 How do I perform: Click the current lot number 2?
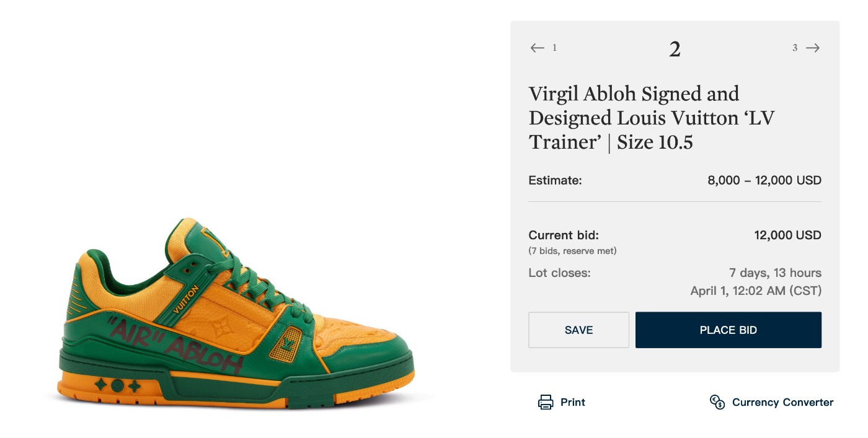pyautogui.click(x=675, y=49)
